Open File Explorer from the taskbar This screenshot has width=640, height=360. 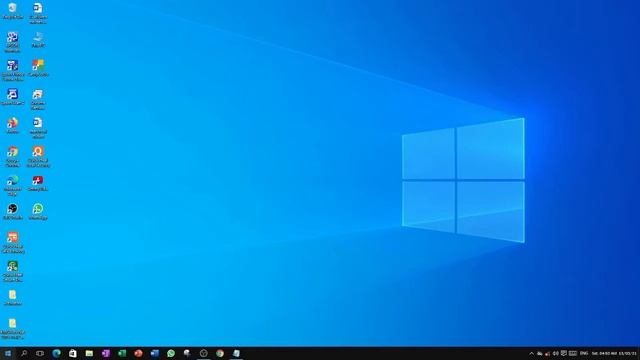[x=89, y=353]
